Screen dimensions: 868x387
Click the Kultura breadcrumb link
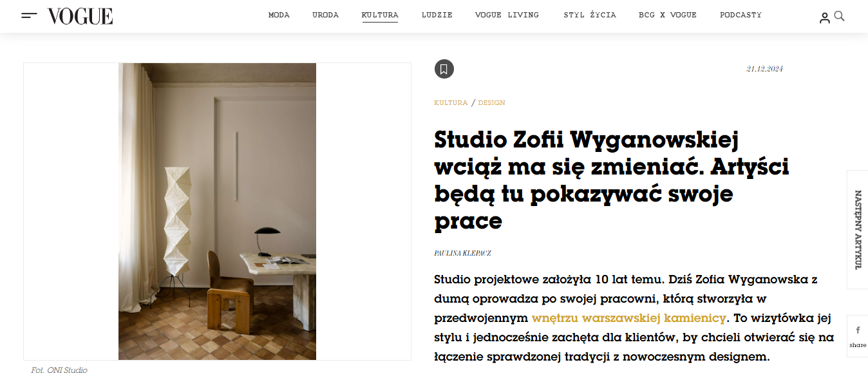[x=451, y=103]
